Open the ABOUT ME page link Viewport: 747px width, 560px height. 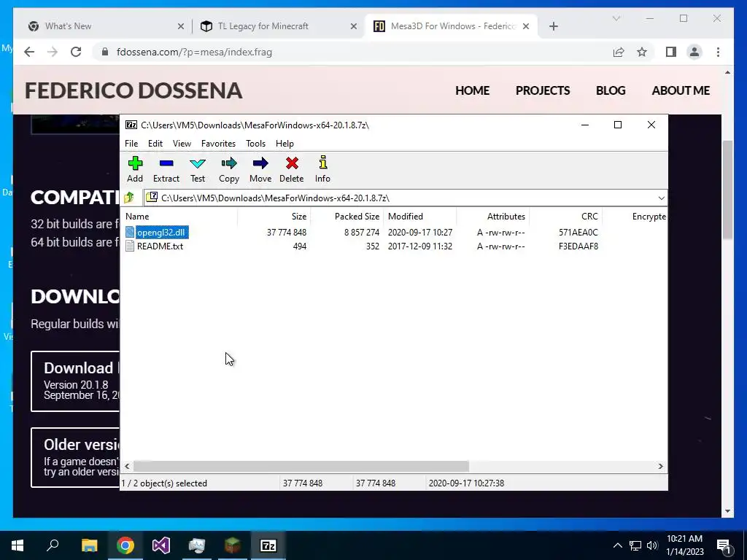pos(681,90)
